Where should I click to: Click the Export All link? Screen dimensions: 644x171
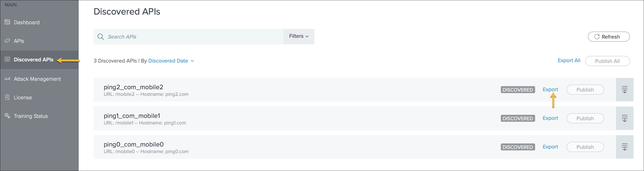coord(569,60)
